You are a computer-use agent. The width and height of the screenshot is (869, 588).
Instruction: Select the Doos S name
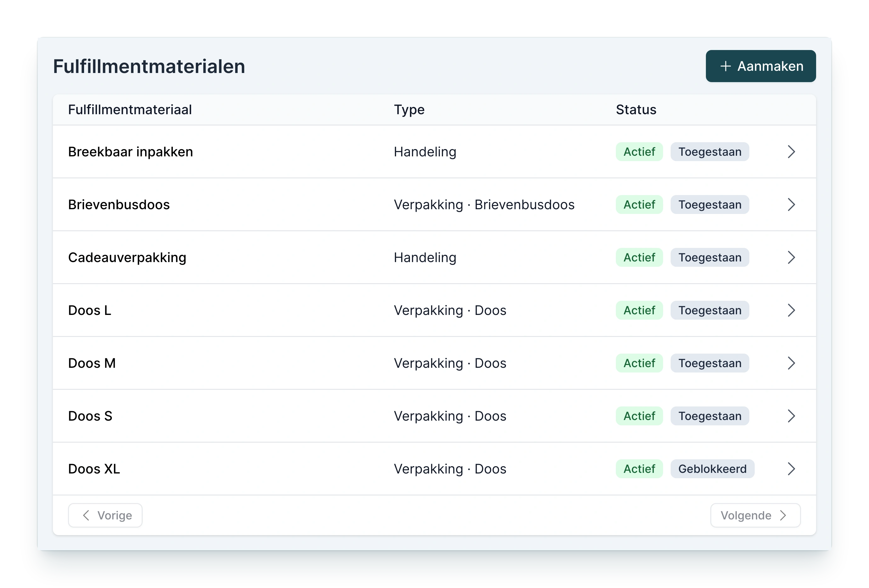coord(90,416)
